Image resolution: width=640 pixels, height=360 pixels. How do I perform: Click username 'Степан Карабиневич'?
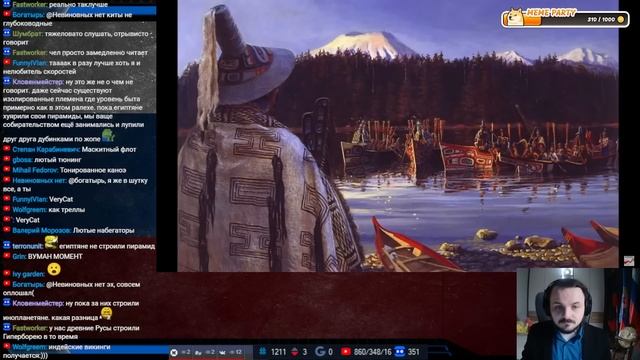coord(46,149)
